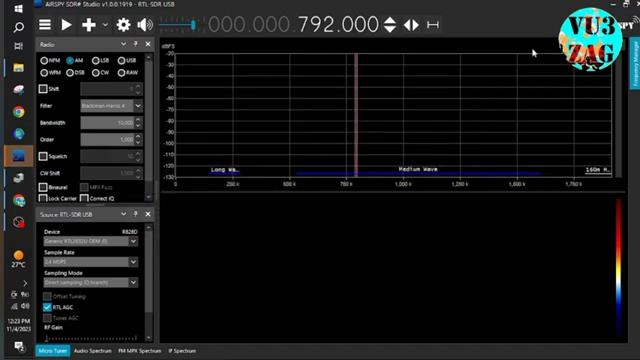Click Source panel scrollbar down arrow

tap(149, 338)
